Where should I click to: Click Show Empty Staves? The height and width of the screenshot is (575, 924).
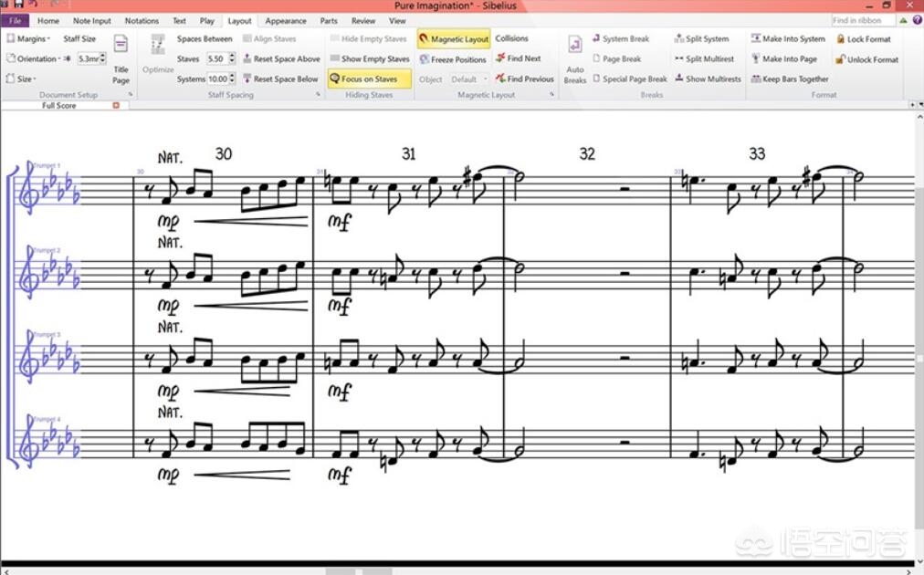tap(370, 59)
